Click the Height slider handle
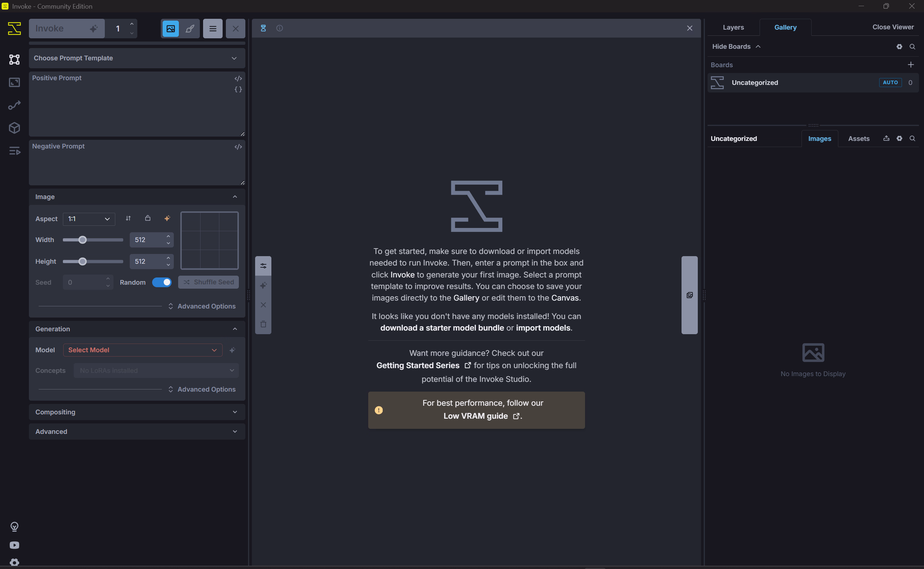924x569 pixels. click(x=82, y=262)
